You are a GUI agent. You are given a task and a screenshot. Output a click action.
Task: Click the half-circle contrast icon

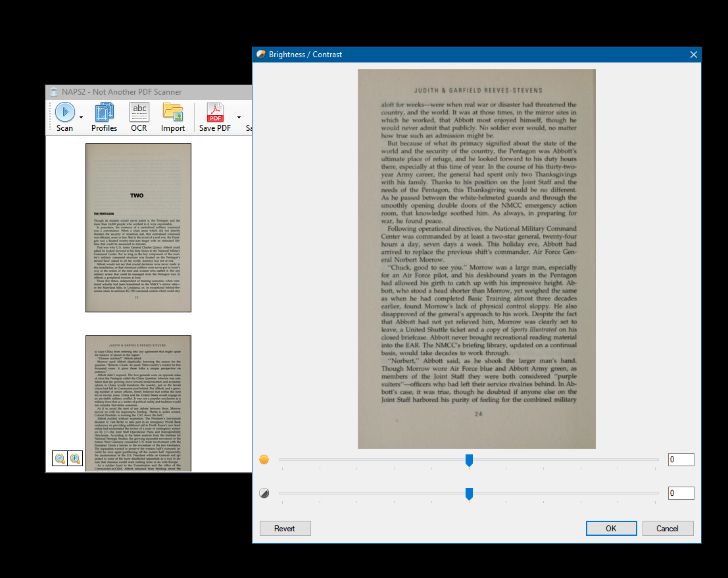[264, 493]
